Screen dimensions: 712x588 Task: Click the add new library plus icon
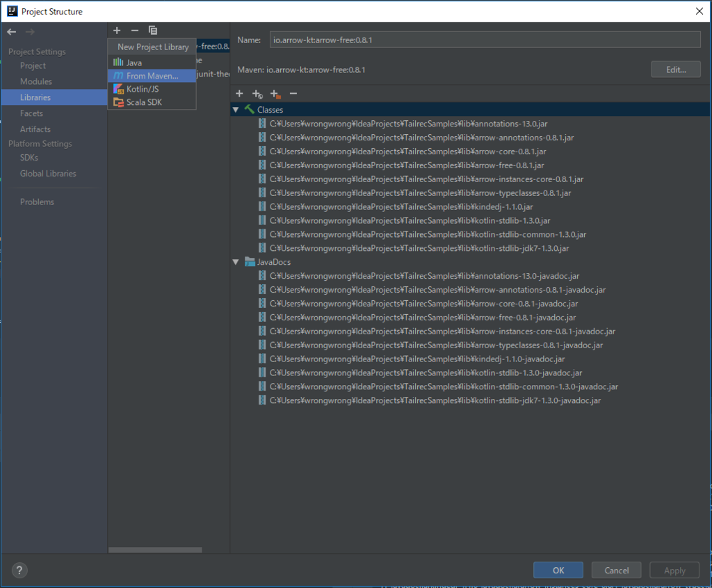[117, 31]
